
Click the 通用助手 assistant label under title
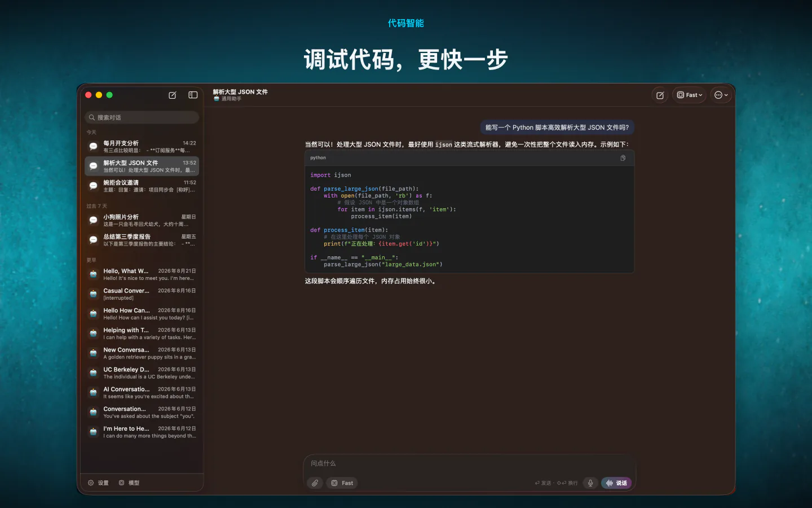point(231,99)
